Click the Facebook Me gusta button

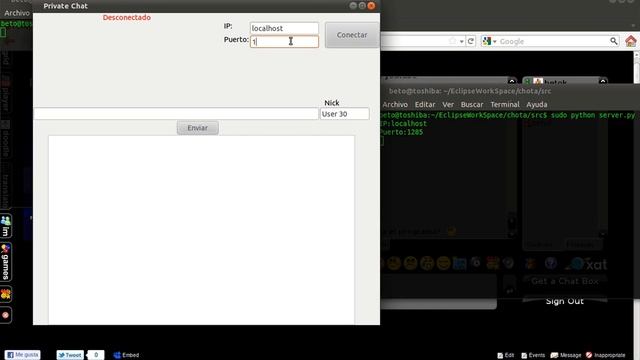tap(22, 355)
